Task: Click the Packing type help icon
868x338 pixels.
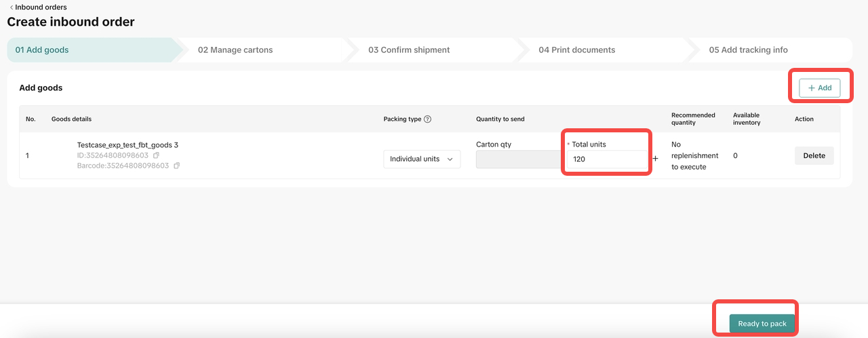Action: (427, 119)
